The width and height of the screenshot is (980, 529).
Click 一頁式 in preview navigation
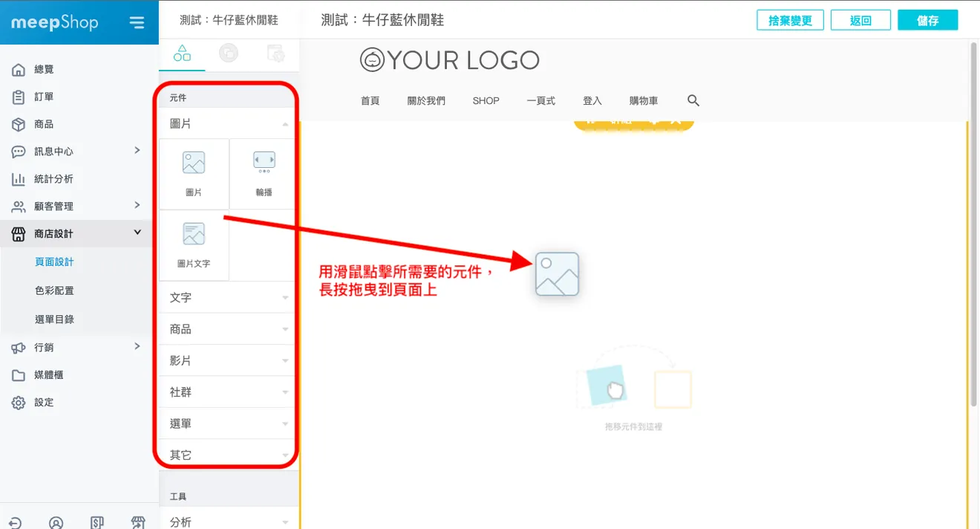541,101
